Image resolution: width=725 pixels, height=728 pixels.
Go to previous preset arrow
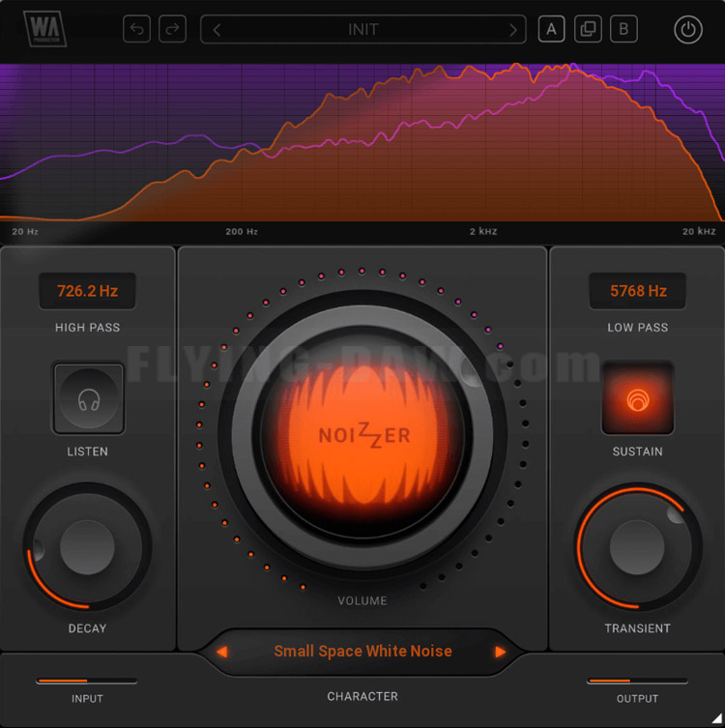pos(217,30)
